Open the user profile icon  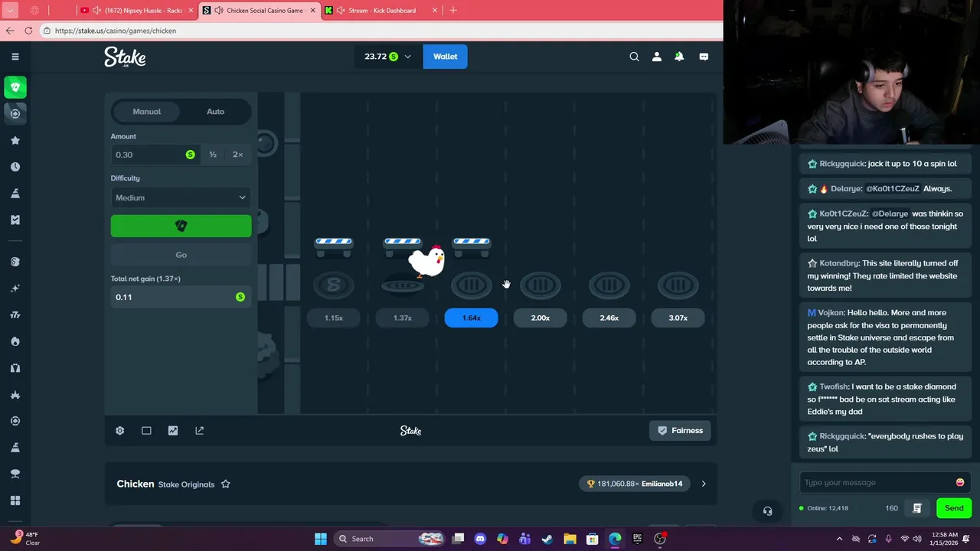pos(656,57)
